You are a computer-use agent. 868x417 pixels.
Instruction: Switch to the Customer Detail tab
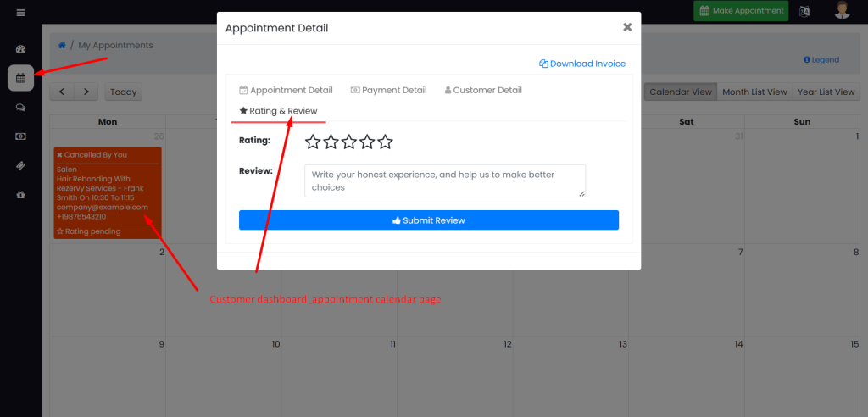click(483, 91)
